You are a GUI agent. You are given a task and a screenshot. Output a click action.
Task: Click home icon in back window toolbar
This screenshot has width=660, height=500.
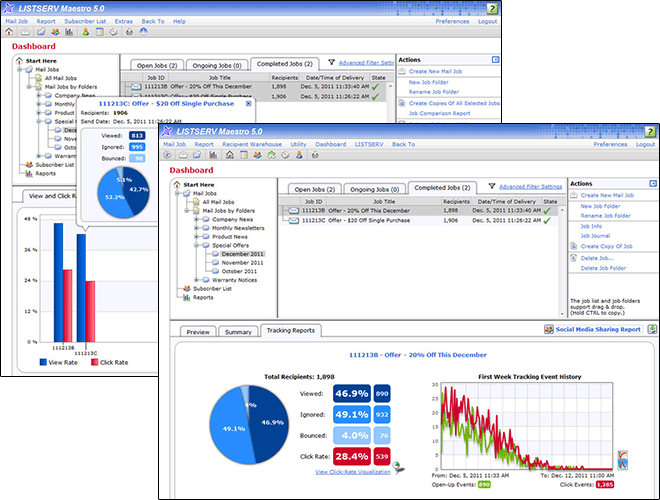9,32
